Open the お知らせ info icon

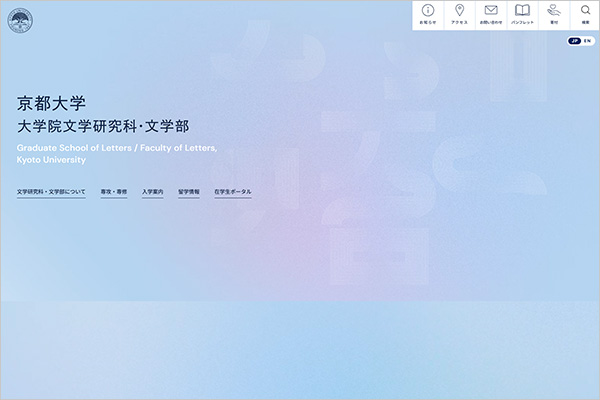pyautogui.click(x=428, y=11)
